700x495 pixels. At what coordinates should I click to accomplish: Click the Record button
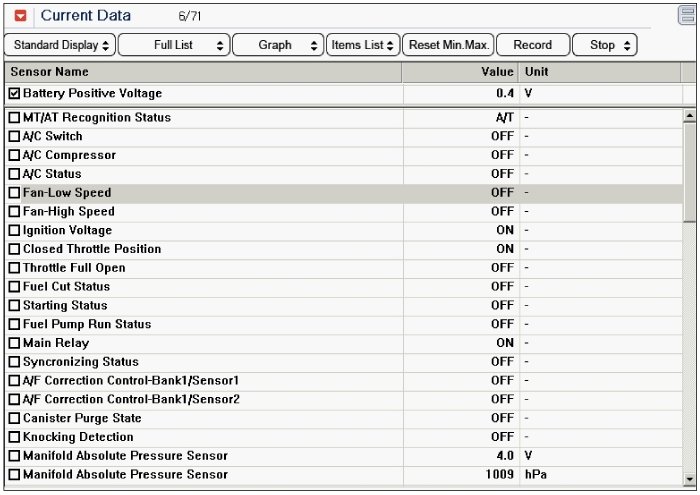point(533,45)
